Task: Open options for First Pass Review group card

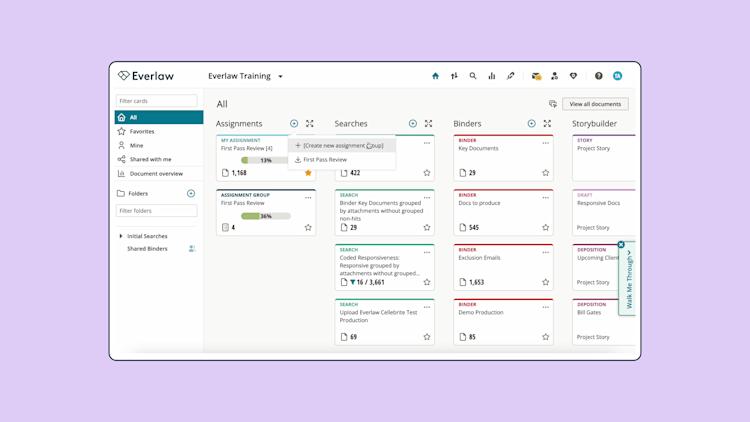Action: [308, 198]
